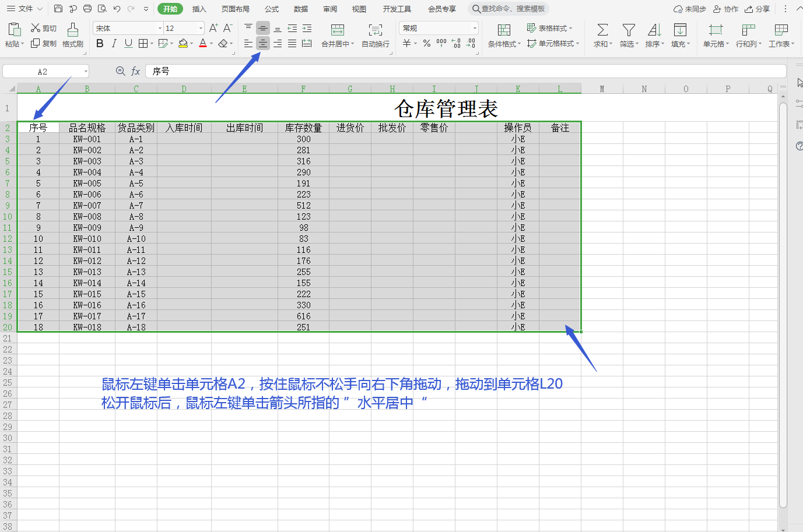The width and height of the screenshot is (803, 532).
Task: Click the distributed alignment icon
Action: [x=307, y=44]
